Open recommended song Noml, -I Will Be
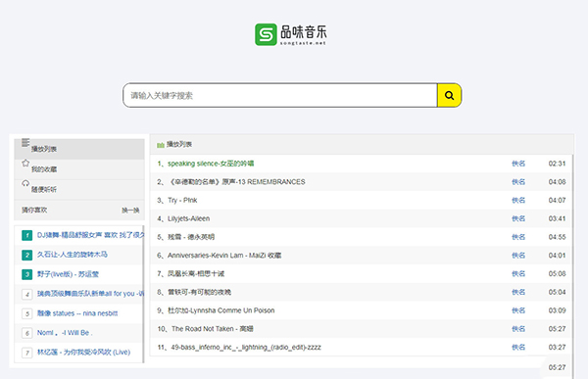 point(65,333)
